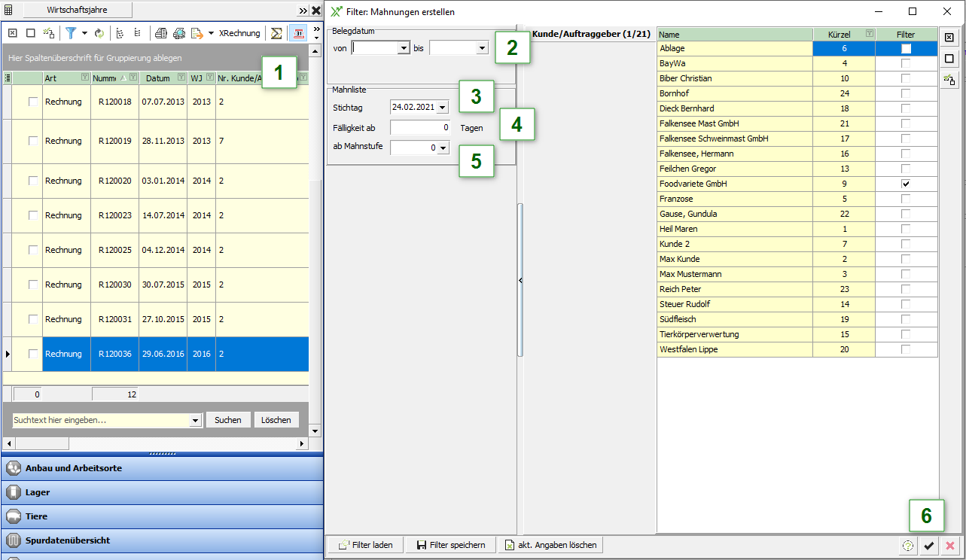Open help with the question mark icon
Viewport: 966px width, 560px height.
[x=908, y=546]
